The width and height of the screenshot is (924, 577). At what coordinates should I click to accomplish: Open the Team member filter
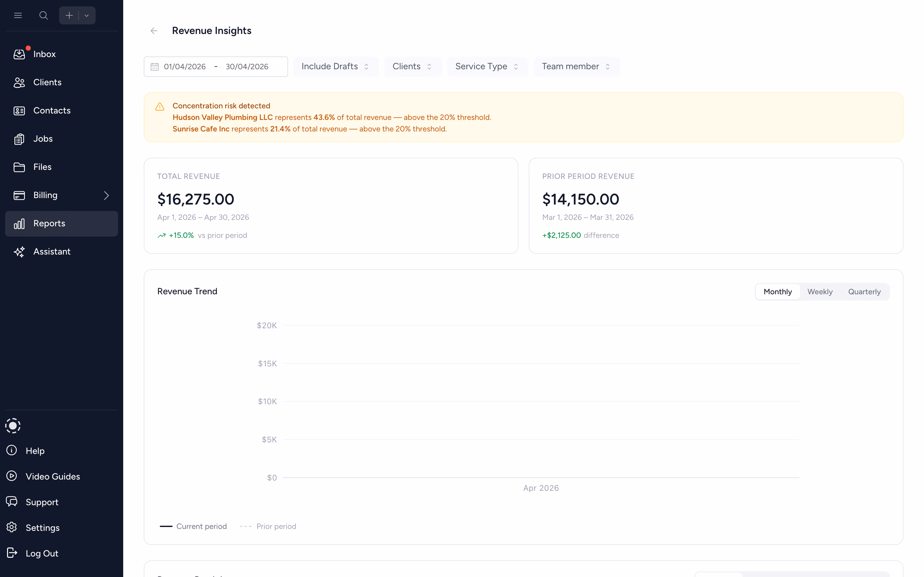(x=576, y=66)
